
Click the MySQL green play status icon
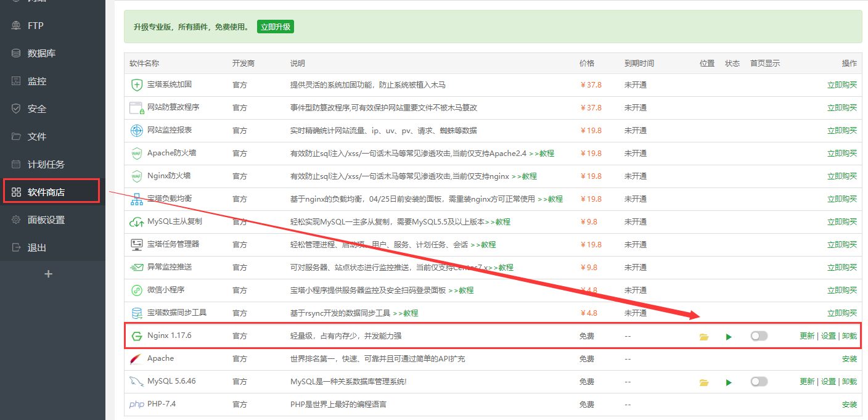(729, 382)
